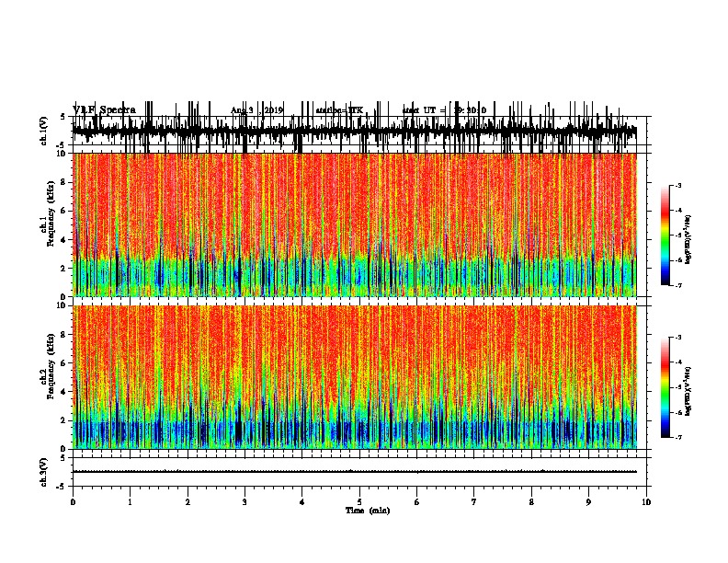The width and height of the screenshot is (728, 563).
Task: Click the '6' kHz tick of ch.2 spectrogram
Action: point(64,363)
